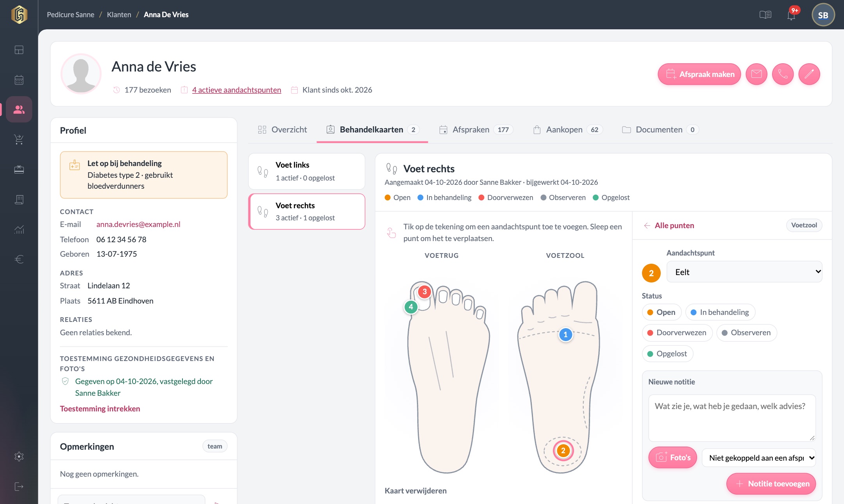Click the pink edit pencil button

point(809,74)
